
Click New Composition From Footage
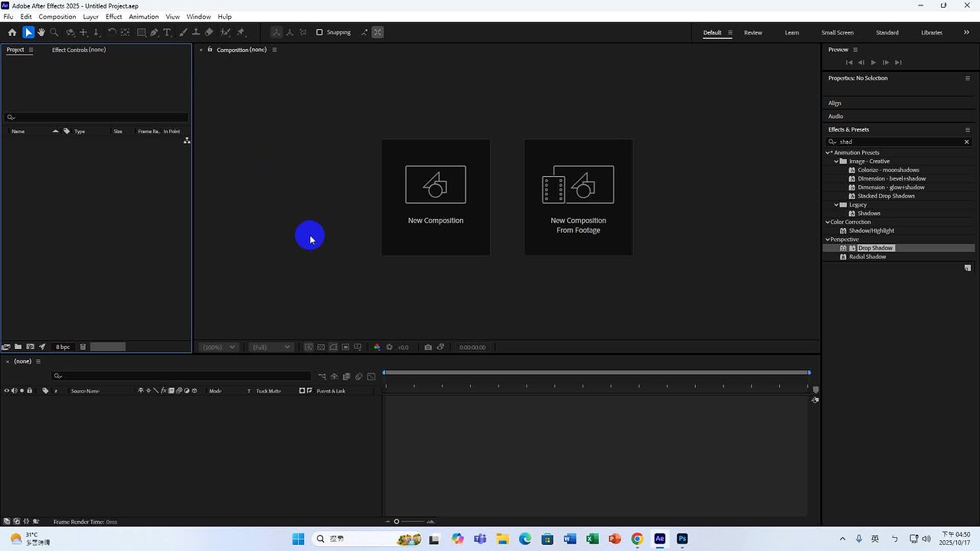(x=578, y=197)
